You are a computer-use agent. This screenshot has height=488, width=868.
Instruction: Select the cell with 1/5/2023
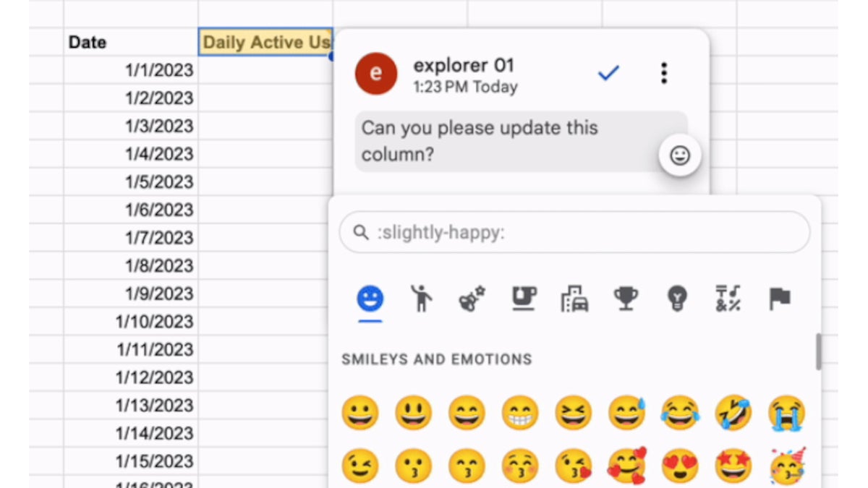(x=131, y=182)
